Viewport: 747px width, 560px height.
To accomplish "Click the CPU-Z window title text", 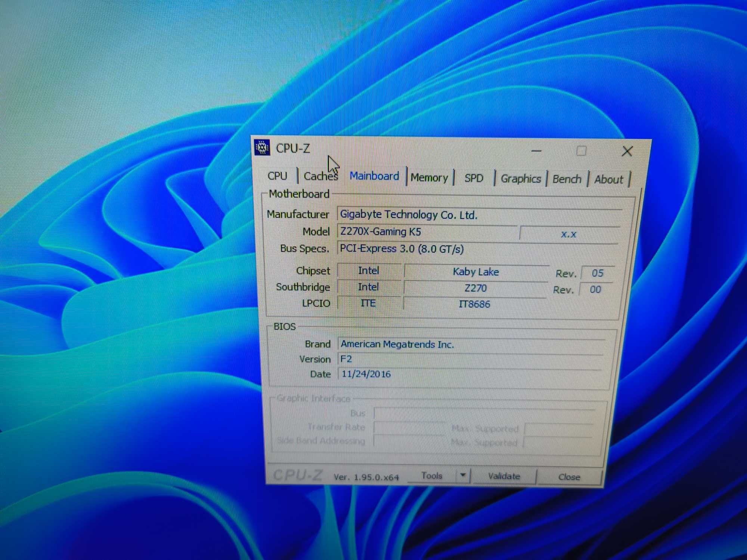I will click(x=293, y=149).
